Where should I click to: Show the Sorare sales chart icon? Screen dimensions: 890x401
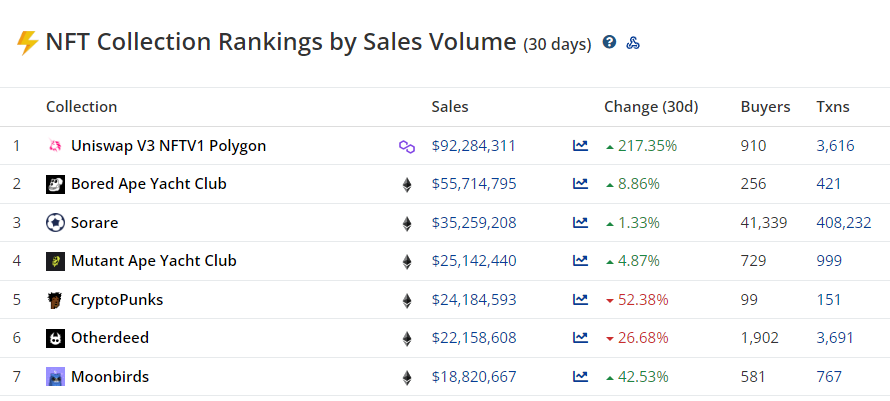click(x=580, y=223)
